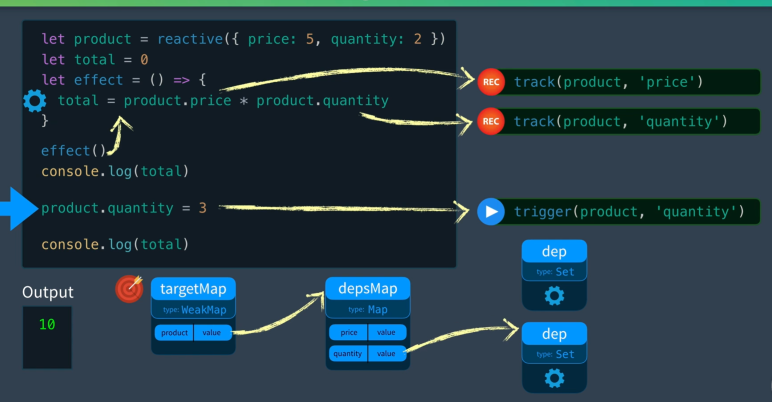Click 'type: Set' in the lower dep
The image size is (772, 402).
pos(555,354)
